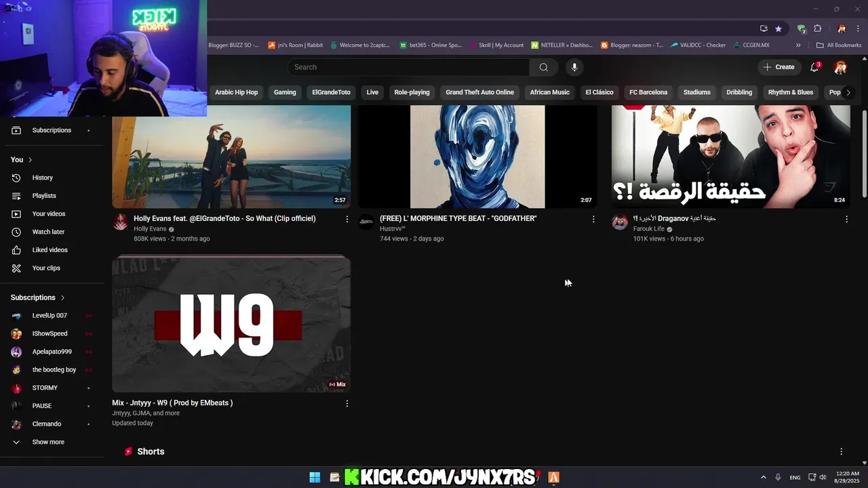Click the Watch later clock icon
Screen dimensions: 868x488
16,232
